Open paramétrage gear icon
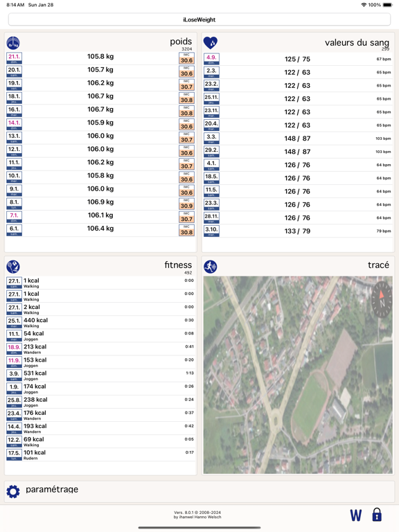 point(13,491)
